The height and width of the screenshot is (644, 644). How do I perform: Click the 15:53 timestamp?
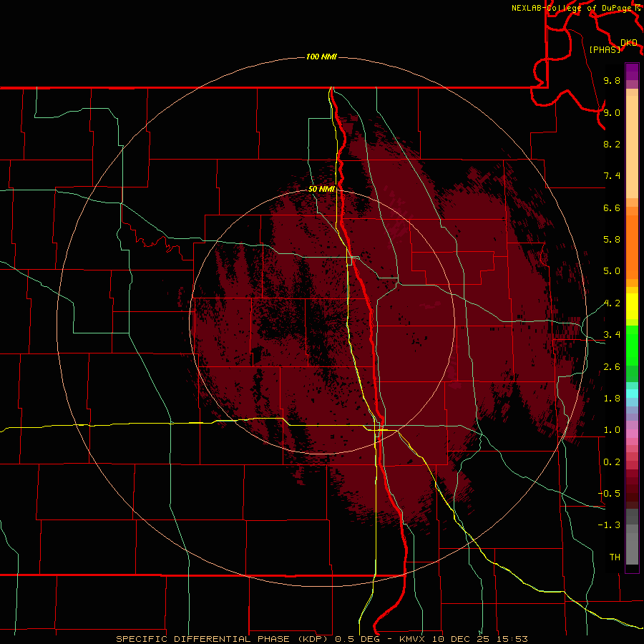coord(512,639)
